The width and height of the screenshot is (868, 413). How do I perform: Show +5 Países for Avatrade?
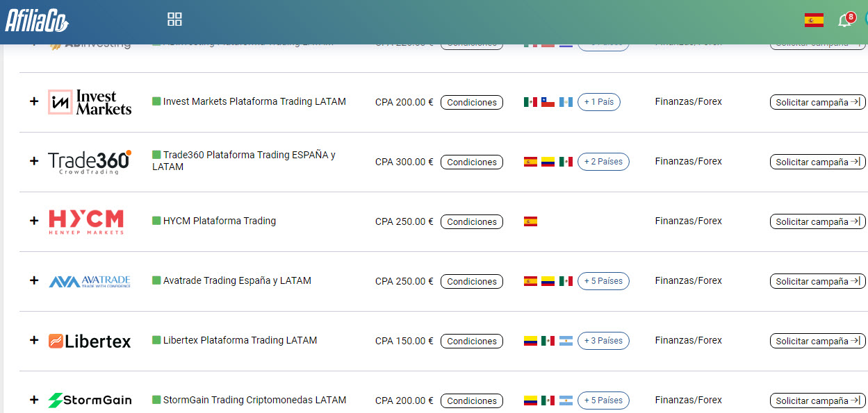[x=603, y=281]
